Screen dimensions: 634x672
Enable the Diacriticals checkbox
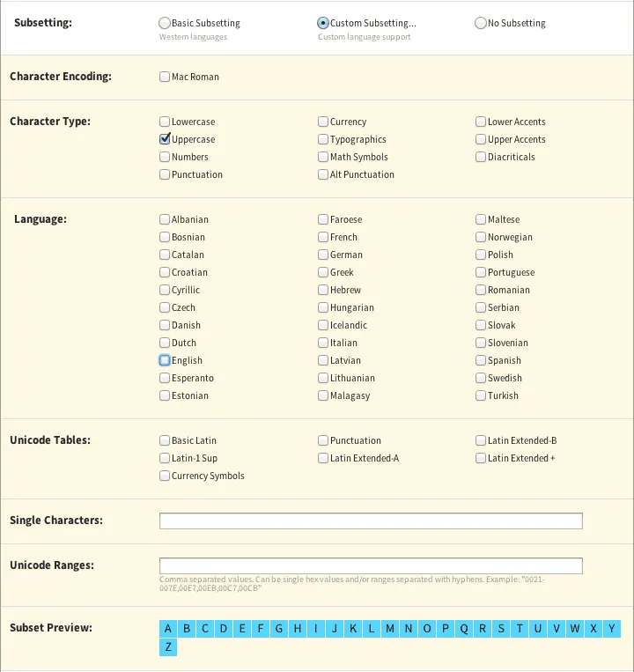[x=481, y=158]
